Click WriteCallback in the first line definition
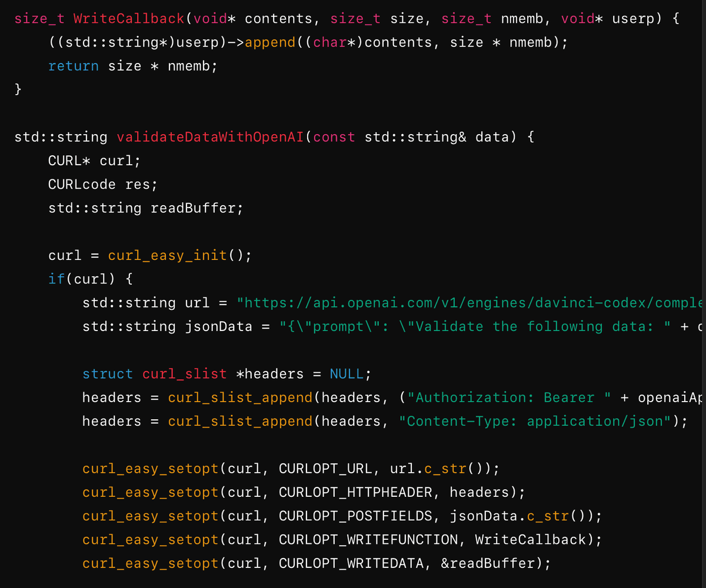 [128, 18]
